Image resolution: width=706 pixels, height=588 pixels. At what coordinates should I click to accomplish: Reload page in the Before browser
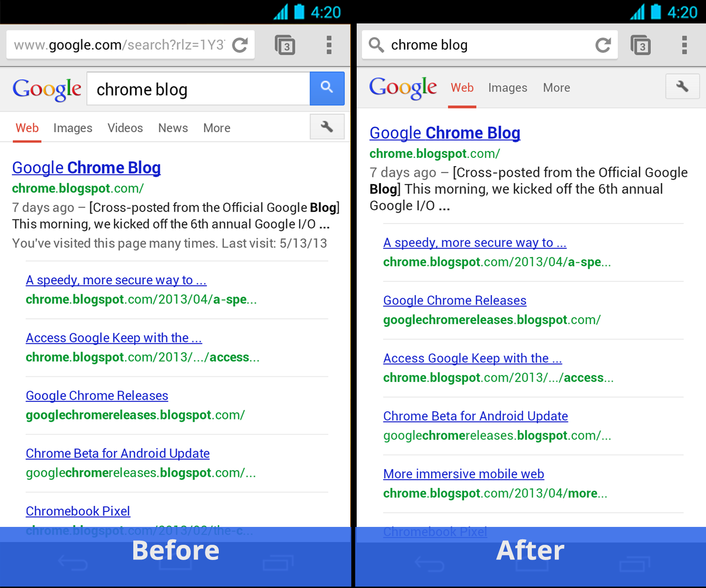(x=240, y=45)
